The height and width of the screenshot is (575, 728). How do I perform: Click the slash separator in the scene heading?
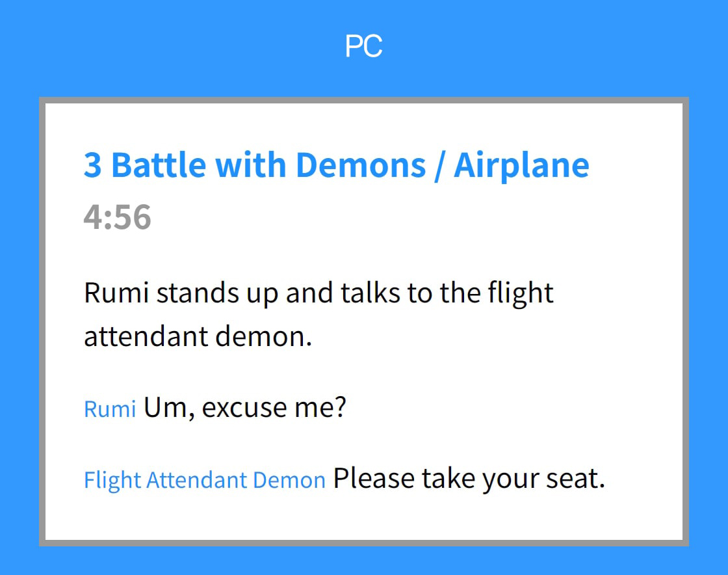[439, 165]
